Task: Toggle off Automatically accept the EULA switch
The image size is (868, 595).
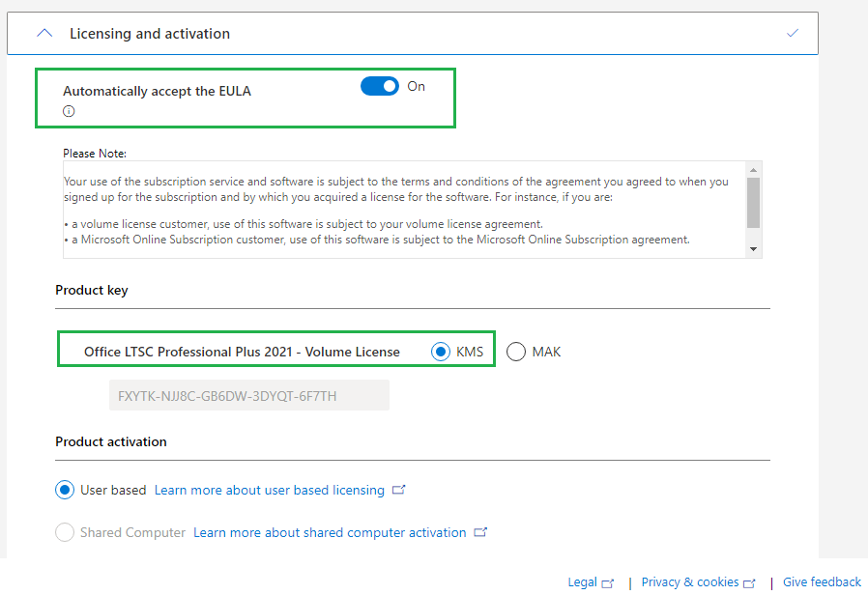Action: tap(380, 86)
